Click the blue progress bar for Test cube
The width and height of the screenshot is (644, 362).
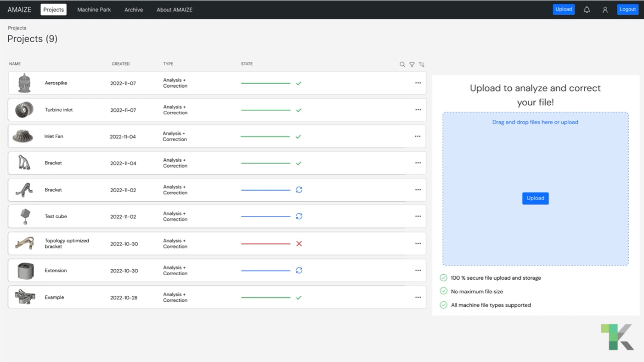[266, 217]
